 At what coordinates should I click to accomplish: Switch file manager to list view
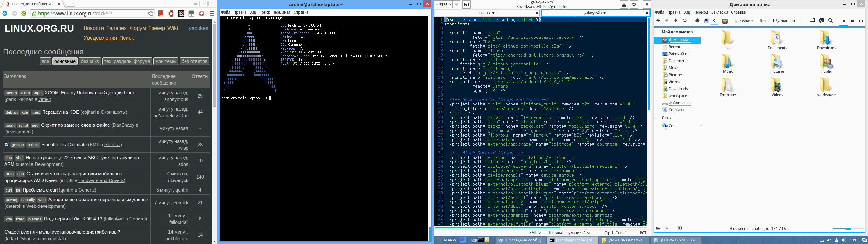852,21
